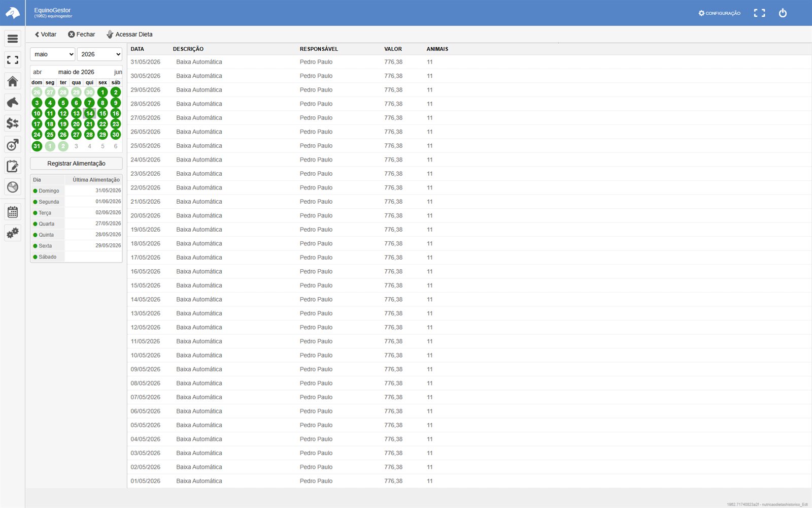This screenshot has width=812, height=508.
Task: Open the year dropdown showing 2026
Action: [99, 54]
